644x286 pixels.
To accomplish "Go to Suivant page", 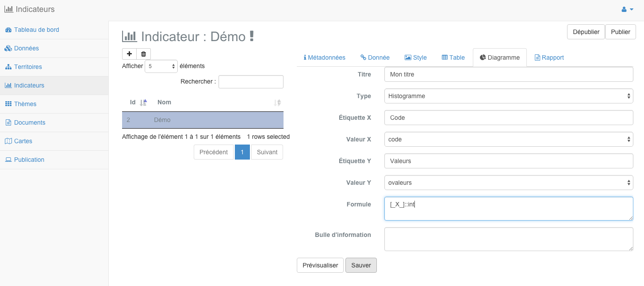I will click(267, 152).
